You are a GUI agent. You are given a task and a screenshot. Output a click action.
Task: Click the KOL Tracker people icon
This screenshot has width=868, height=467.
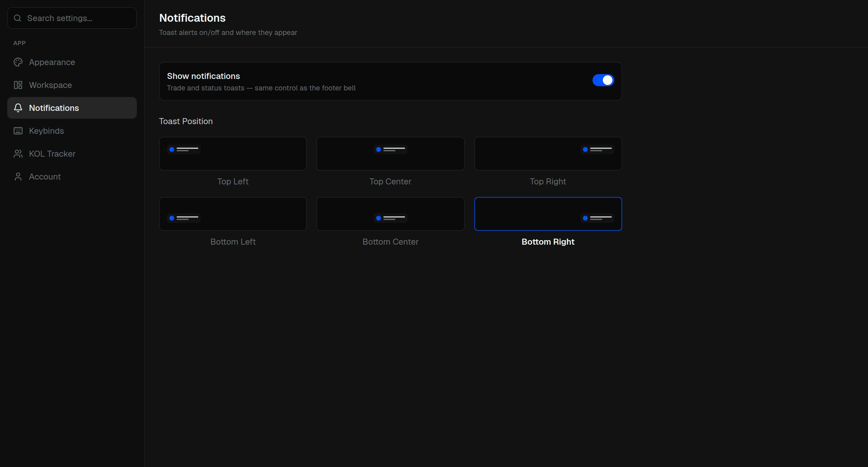coord(18,154)
